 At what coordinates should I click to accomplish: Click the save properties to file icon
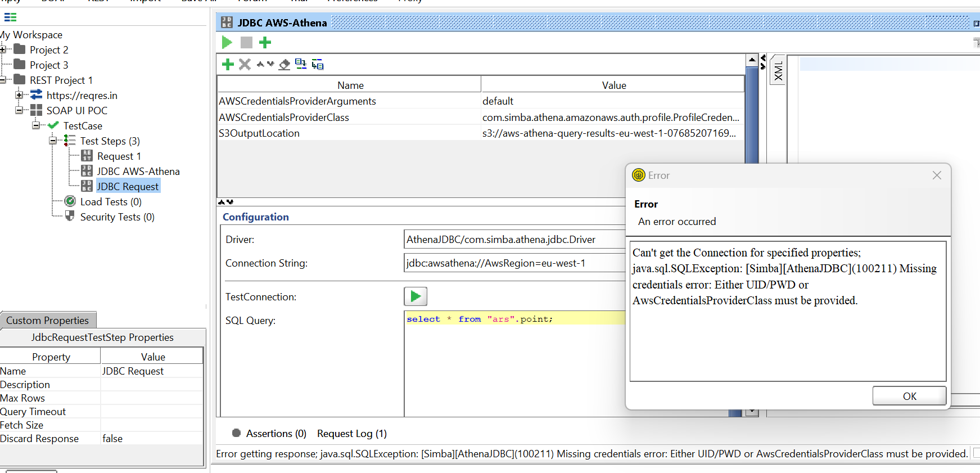(318, 64)
